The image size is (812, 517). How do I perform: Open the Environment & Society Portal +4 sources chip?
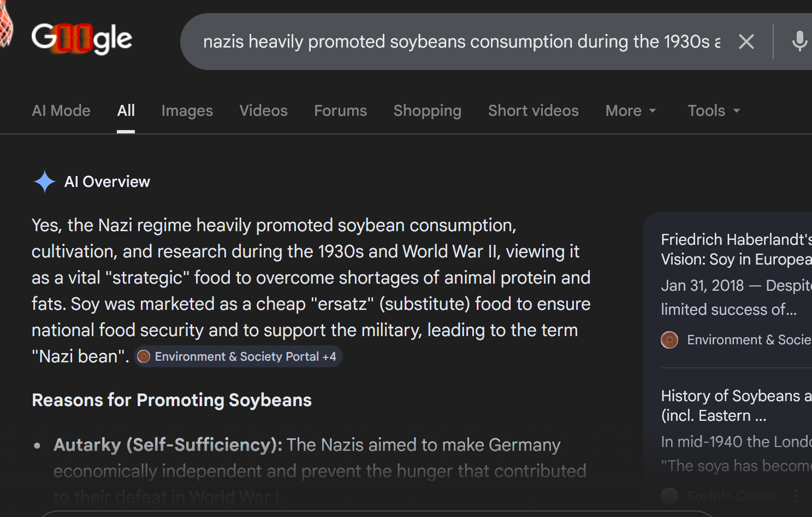click(x=239, y=357)
